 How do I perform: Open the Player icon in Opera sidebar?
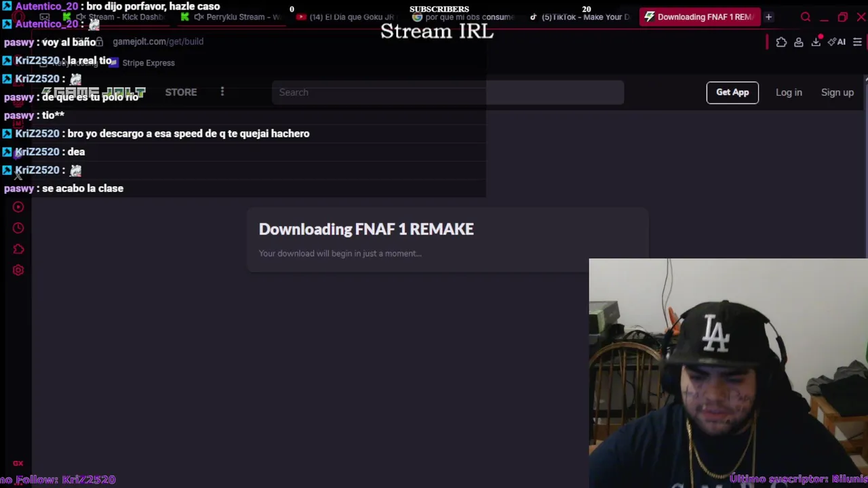pos(18,207)
